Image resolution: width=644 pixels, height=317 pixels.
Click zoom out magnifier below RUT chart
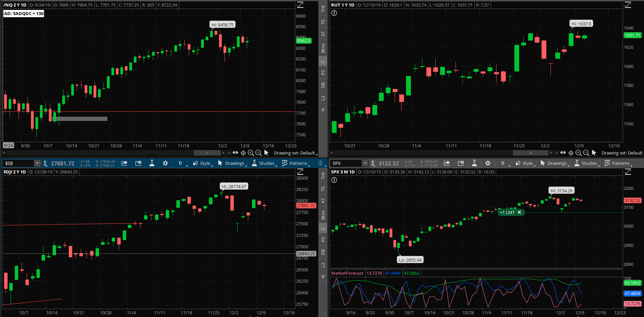point(586,153)
